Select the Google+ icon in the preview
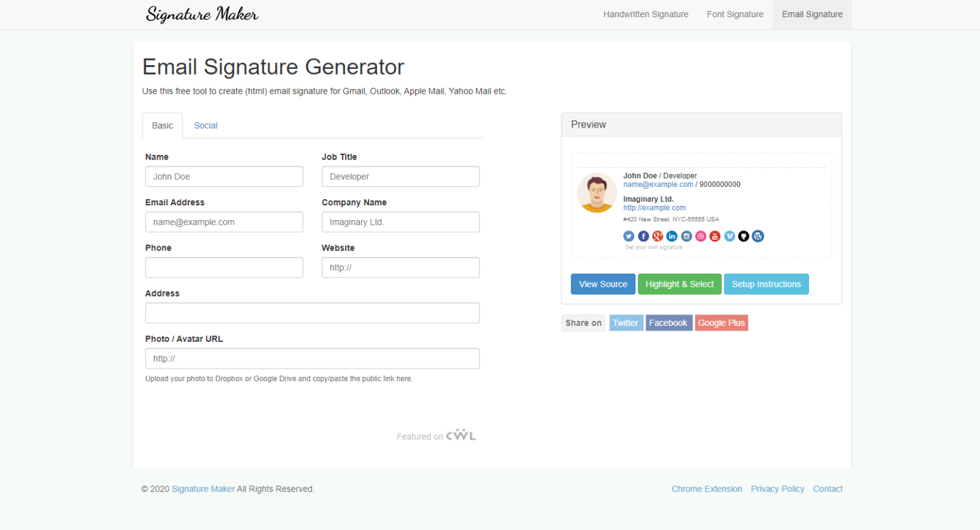This screenshot has width=980, height=530. point(657,236)
